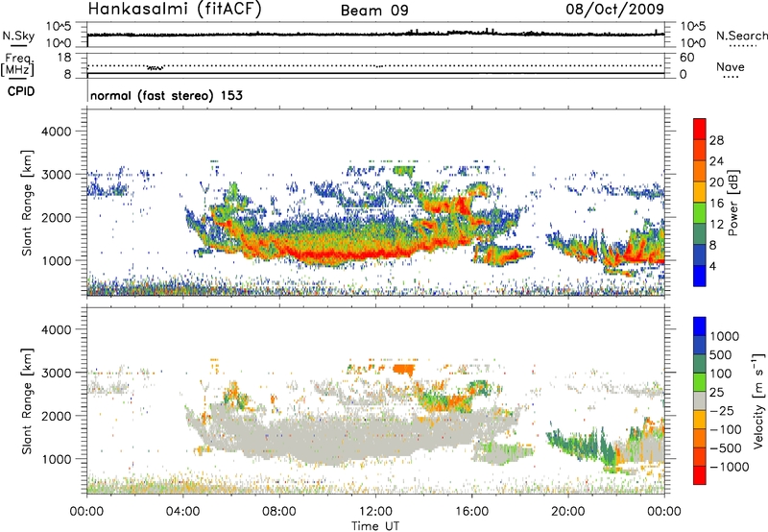Image resolution: width=768 pixels, height=532 pixels.
Task: Select the dark blue 4–8 dB Power segment
Action: 700,255
